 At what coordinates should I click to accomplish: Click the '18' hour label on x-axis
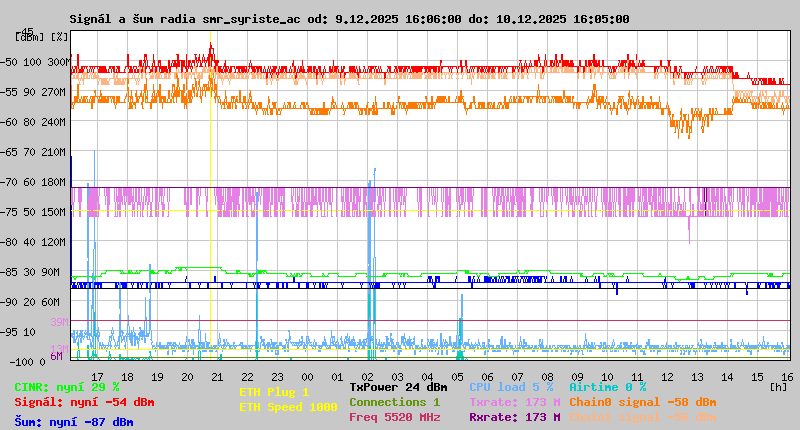[x=127, y=377]
